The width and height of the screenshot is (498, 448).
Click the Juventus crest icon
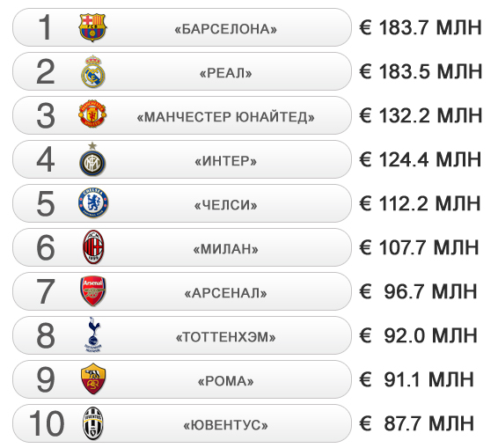click(92, 423)
